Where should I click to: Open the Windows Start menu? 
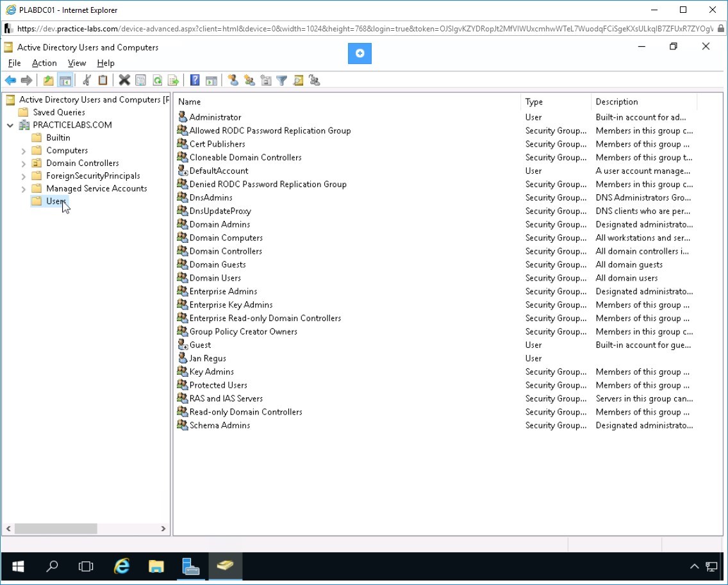(x=18, y=566)
